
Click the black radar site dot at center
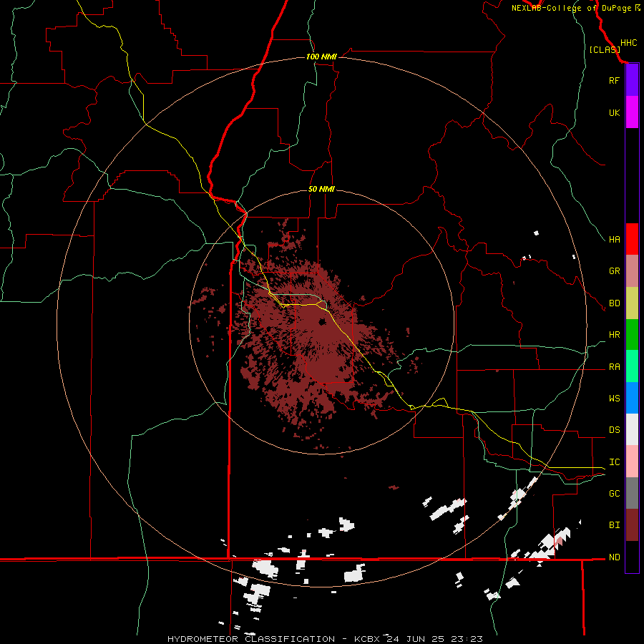(x=323, y=321)
